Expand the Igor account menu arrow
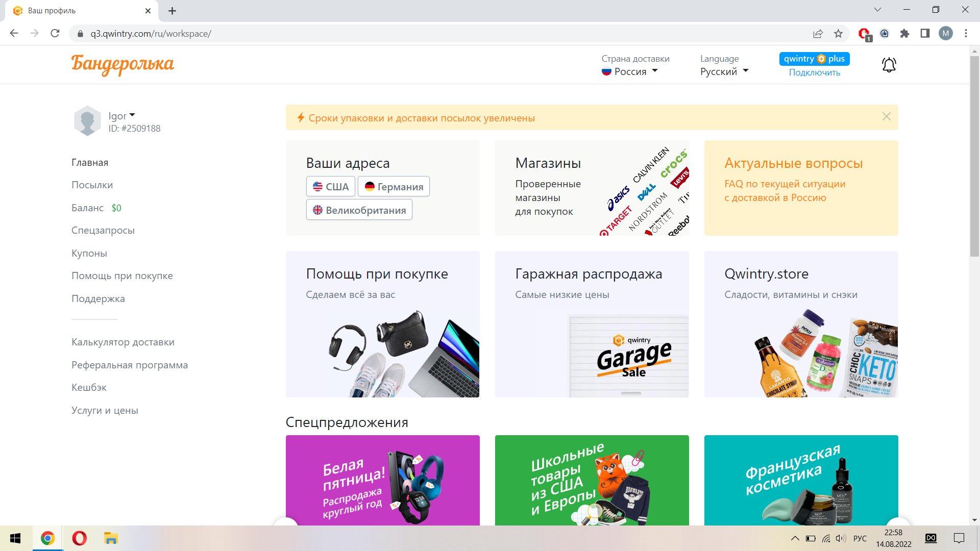Viewport: 980px width, 551px height. pyautogui.click(x=132, y=115)
